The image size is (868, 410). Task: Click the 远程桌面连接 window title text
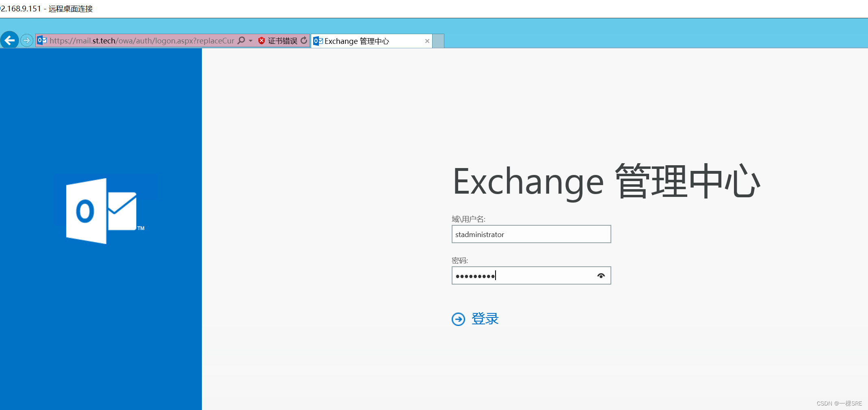pos(71,9)
